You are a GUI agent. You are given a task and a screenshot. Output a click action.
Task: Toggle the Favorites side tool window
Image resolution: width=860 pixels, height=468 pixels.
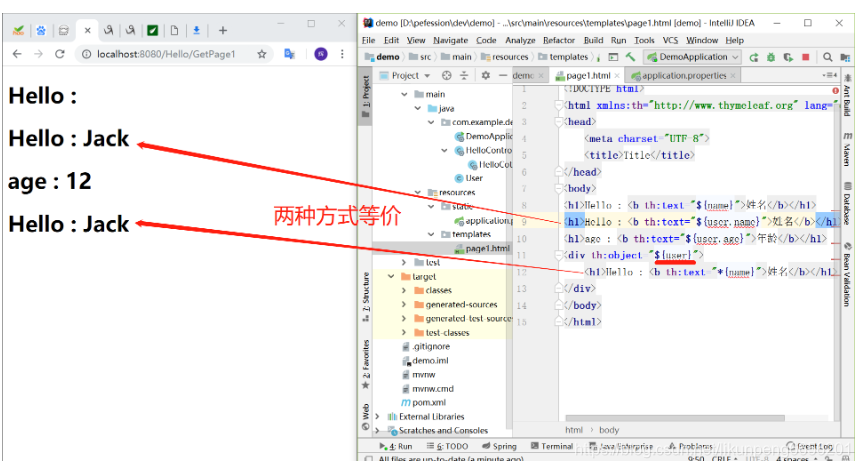366,364
